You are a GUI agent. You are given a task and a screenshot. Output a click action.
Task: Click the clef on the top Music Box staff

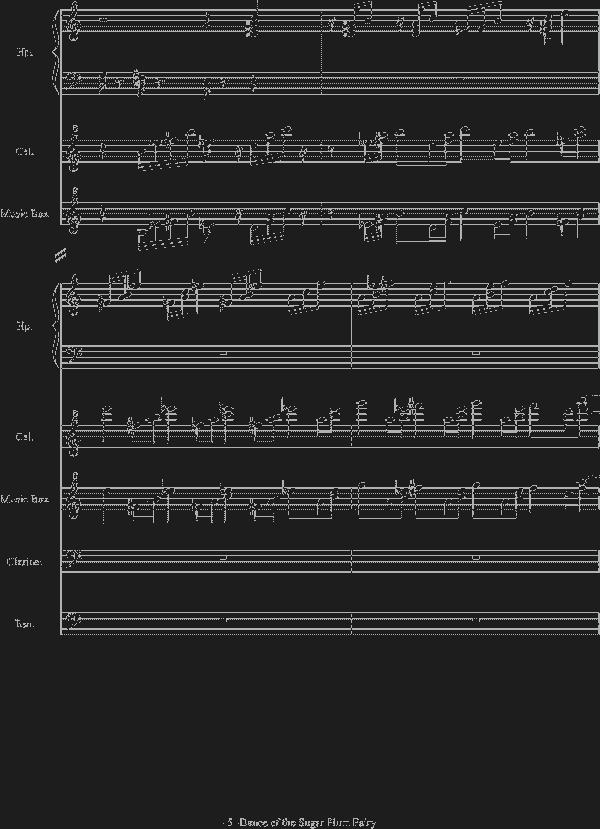click(x=71, y=211)
